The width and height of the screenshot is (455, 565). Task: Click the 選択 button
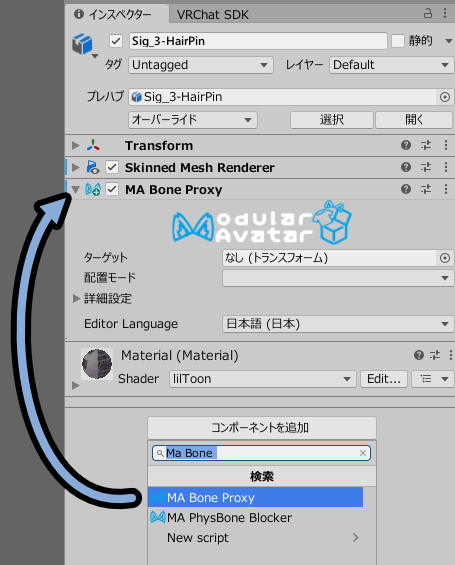[x=332, y=120]
